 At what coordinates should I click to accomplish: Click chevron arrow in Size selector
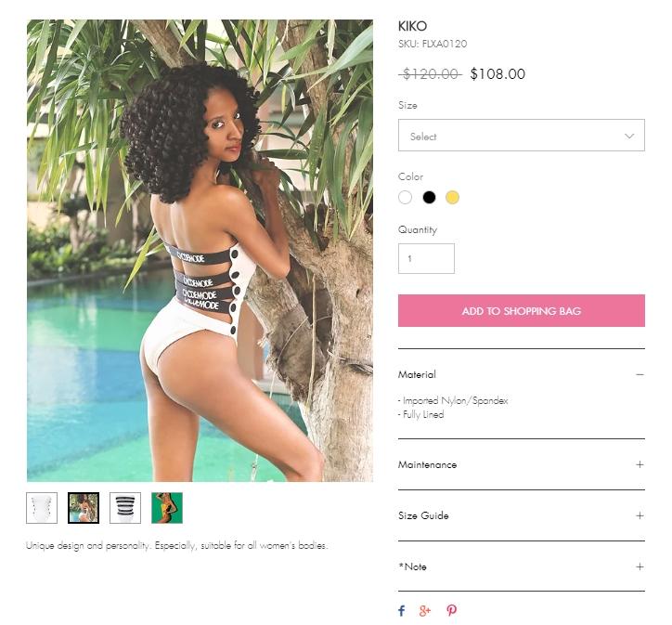coord(629,137)
